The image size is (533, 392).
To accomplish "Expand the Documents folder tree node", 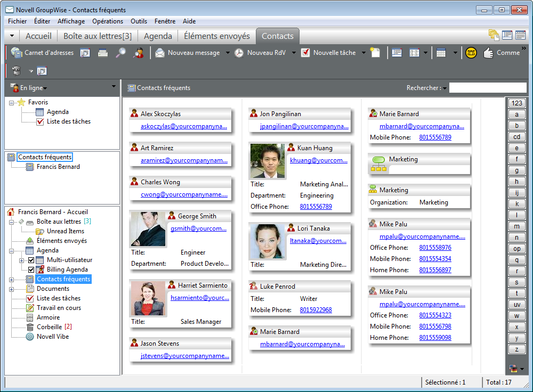I will [x=12, y=289].
